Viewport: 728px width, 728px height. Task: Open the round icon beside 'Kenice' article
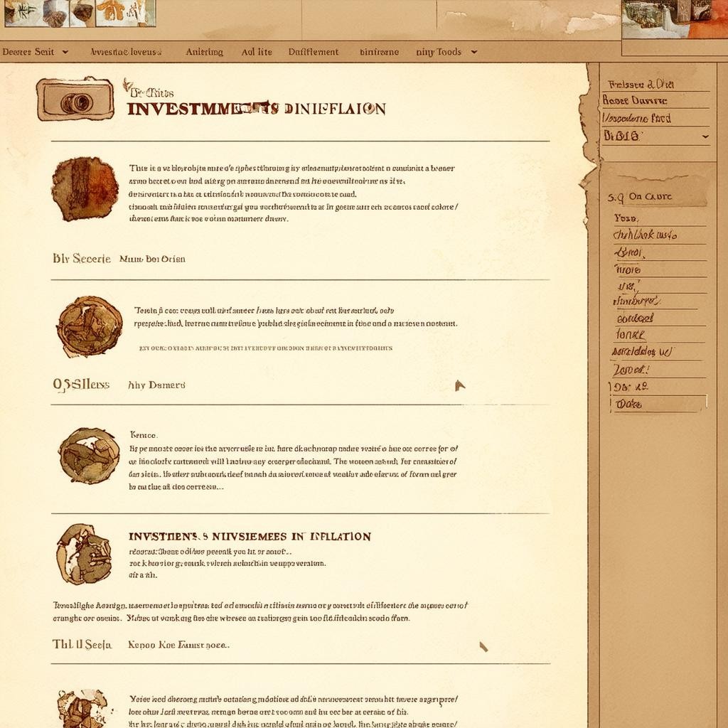(x=89, y=456)
